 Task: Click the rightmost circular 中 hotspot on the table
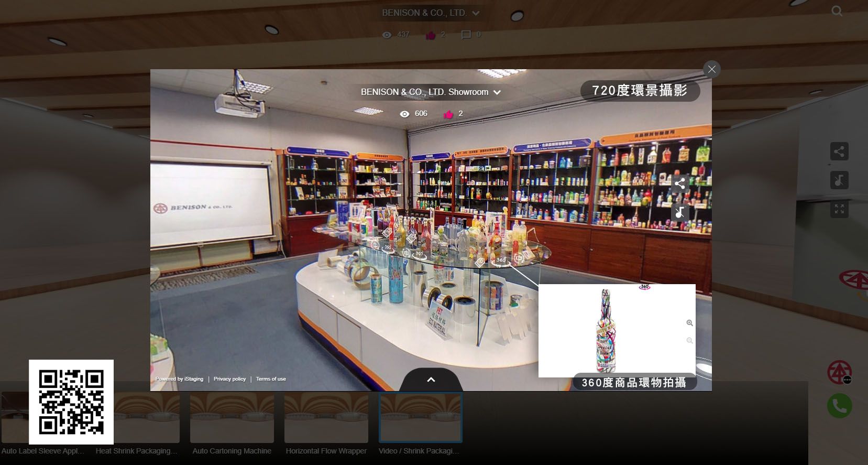tap(518, 258)
